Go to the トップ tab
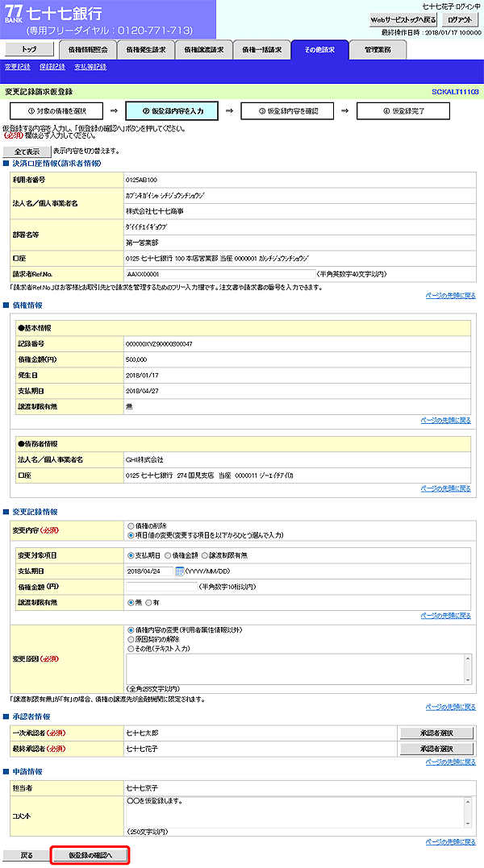This screenshot has height=868, width=484. 29,49
